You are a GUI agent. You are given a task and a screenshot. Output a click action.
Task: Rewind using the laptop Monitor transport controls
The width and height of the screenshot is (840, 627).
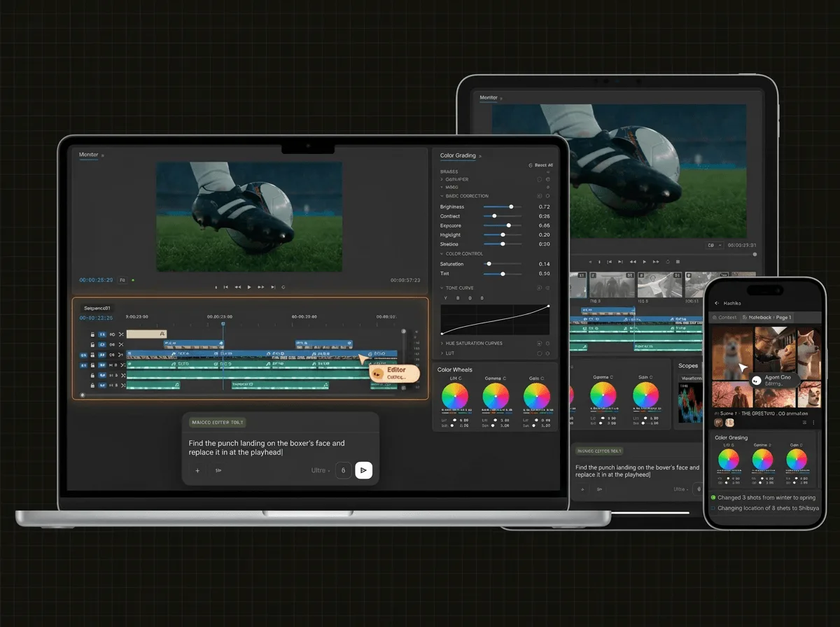coord(238,287)
